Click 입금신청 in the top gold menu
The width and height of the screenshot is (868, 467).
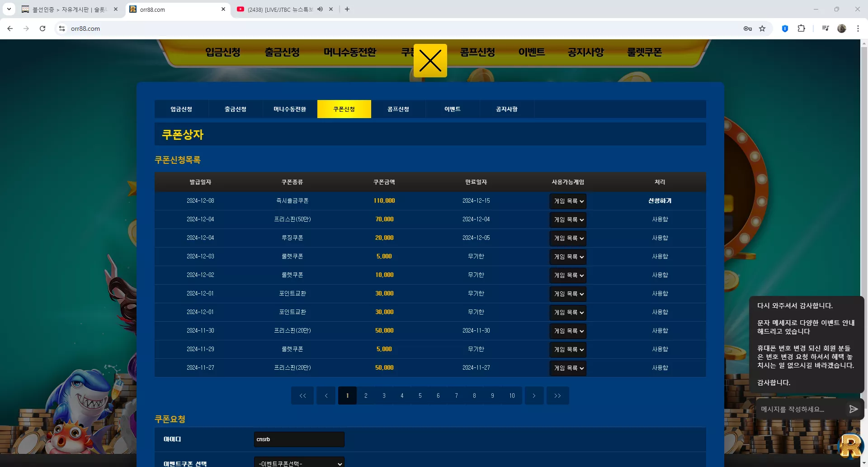coord(223,52)
